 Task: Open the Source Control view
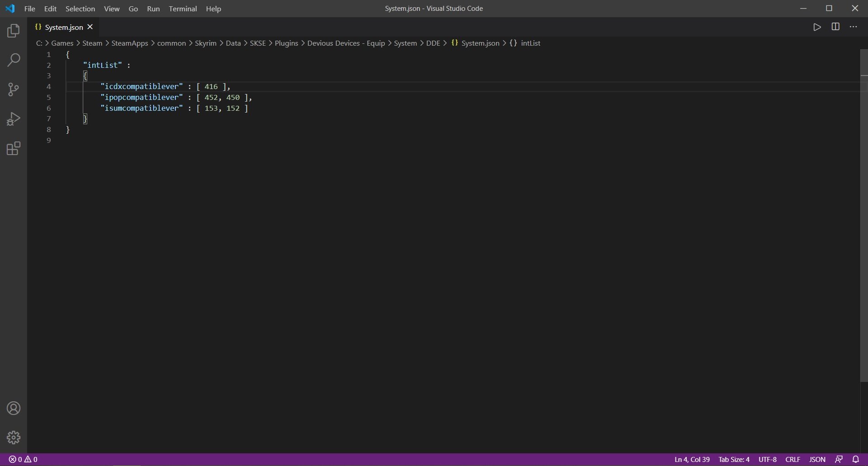pos(14,89)
